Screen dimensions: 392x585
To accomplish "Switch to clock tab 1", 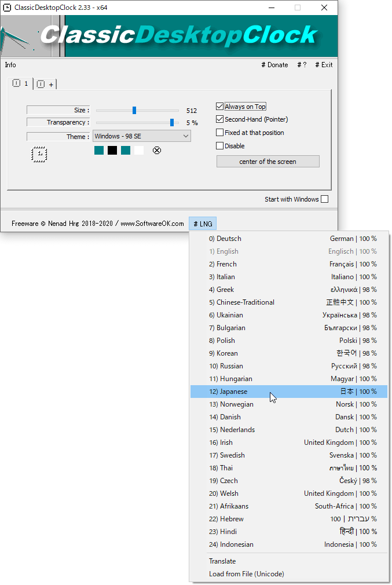I will tap(20, 83).
